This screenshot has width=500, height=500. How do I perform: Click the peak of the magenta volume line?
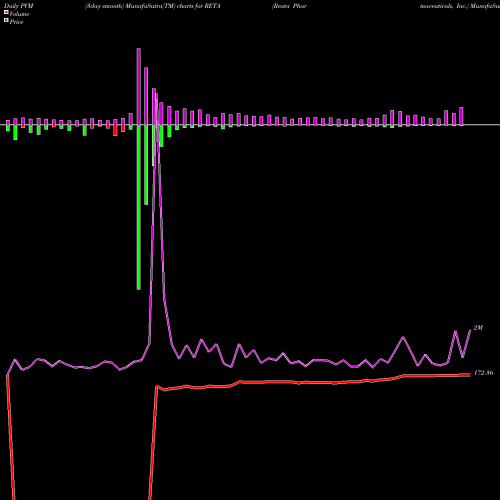(x=156, y=94)
